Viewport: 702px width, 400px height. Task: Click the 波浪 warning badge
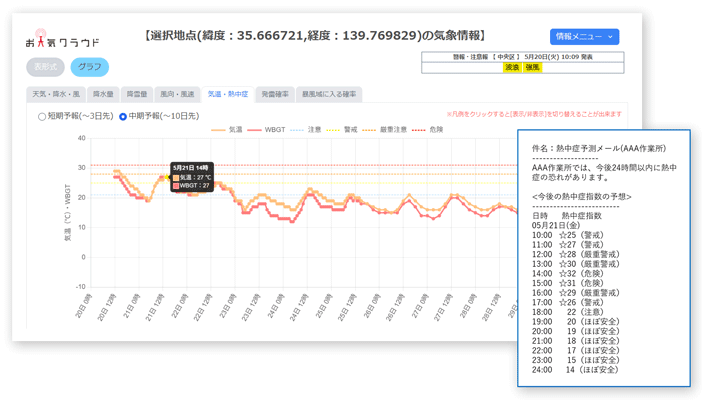(x=512, y=68)
